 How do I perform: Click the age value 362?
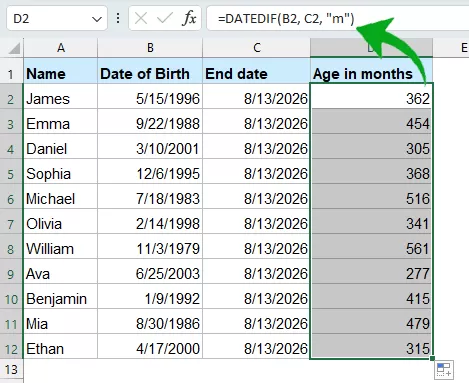coord(371,96)
